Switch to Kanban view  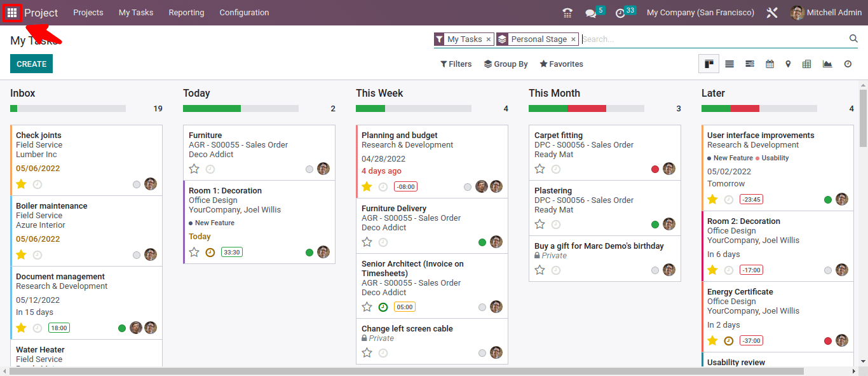coord(709,64)
